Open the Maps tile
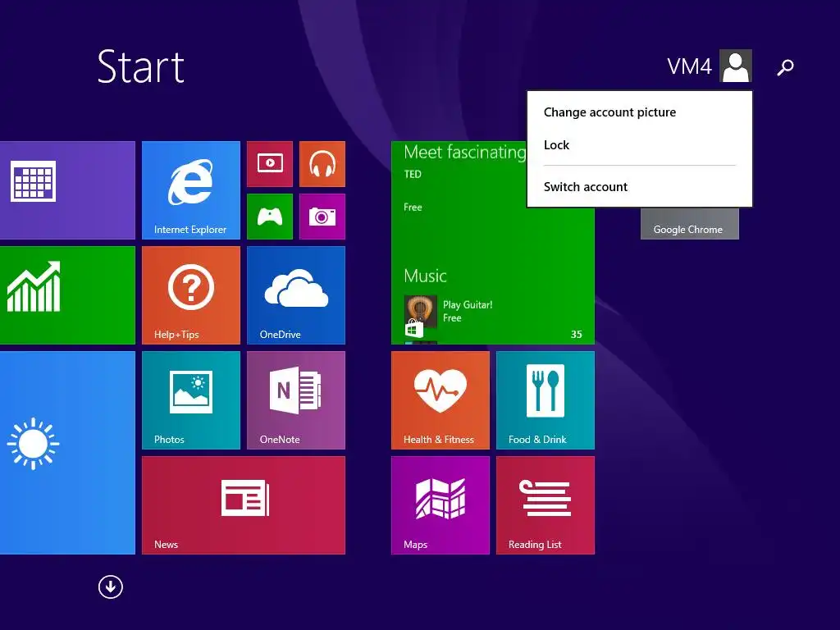 point(441,505)
